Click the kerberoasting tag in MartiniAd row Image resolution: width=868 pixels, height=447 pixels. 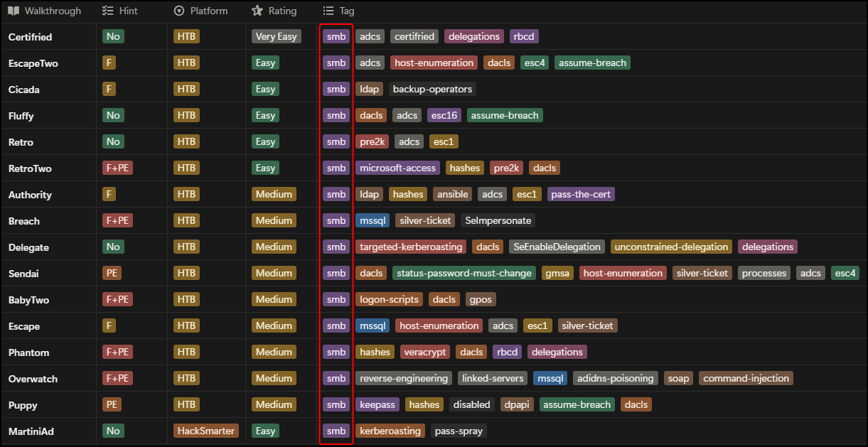[391, 431]
